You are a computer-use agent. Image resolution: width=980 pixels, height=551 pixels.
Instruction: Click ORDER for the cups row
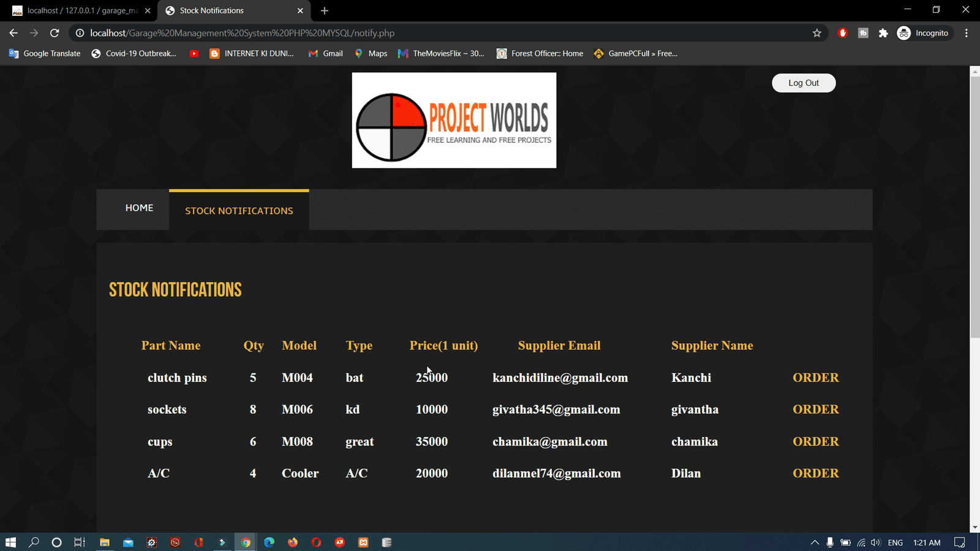(815, 441)
